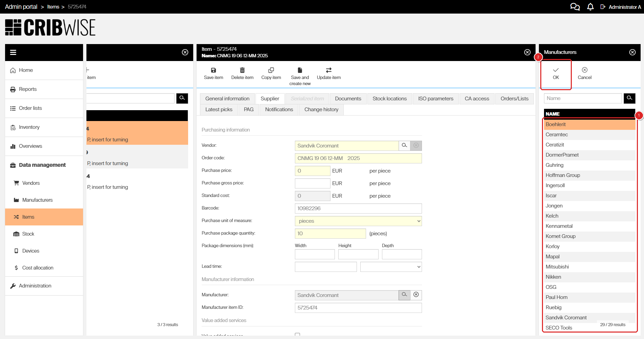Clear the Vendor field with X icon

(x=416, y=145)
